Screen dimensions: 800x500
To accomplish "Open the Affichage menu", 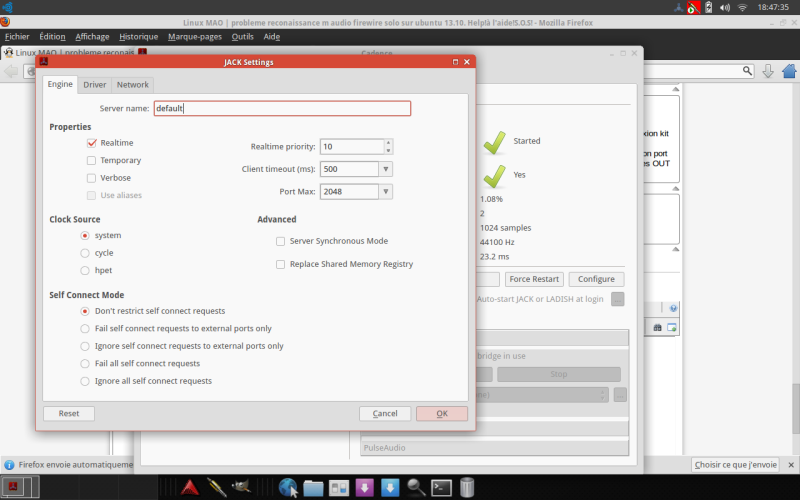I will (92, 37).
